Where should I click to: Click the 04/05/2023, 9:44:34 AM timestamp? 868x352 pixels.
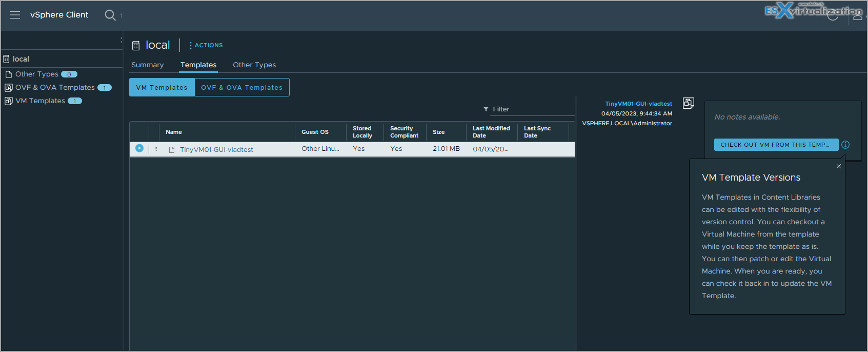[x=637, y=113]
